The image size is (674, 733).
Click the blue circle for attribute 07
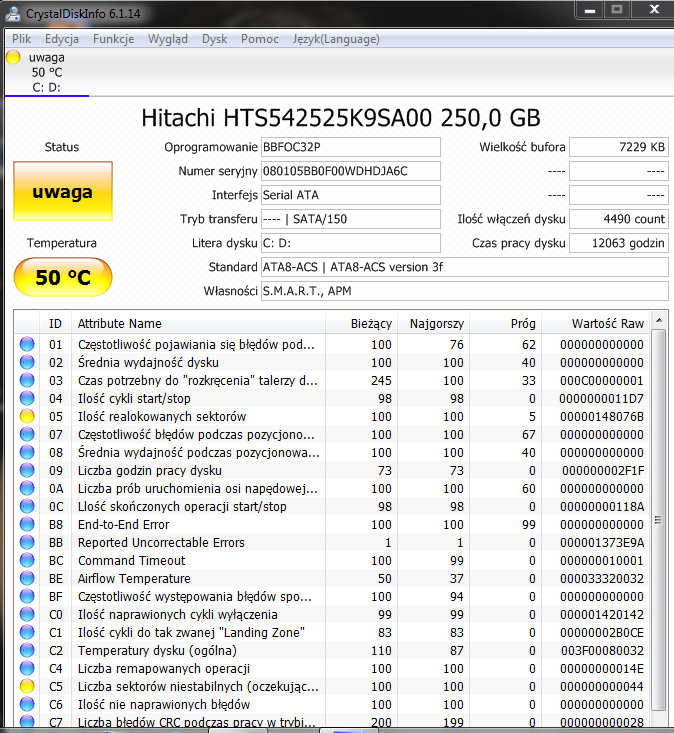27,434
